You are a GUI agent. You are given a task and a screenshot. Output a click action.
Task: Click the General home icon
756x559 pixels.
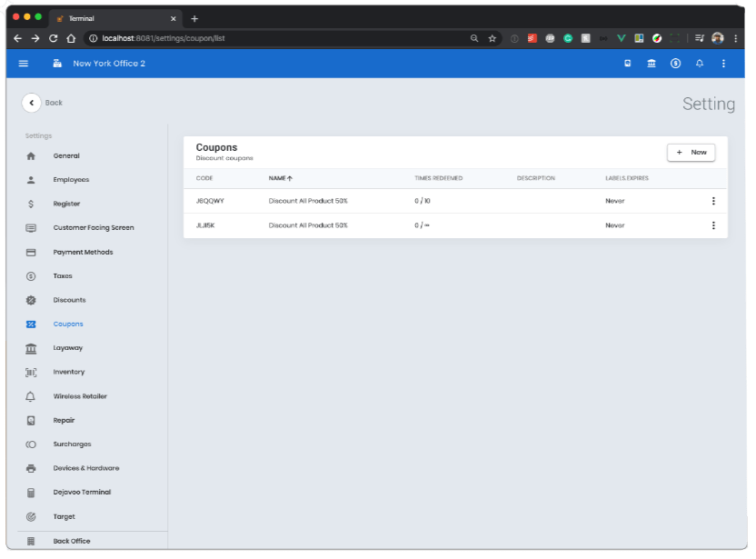click(31, 155)
